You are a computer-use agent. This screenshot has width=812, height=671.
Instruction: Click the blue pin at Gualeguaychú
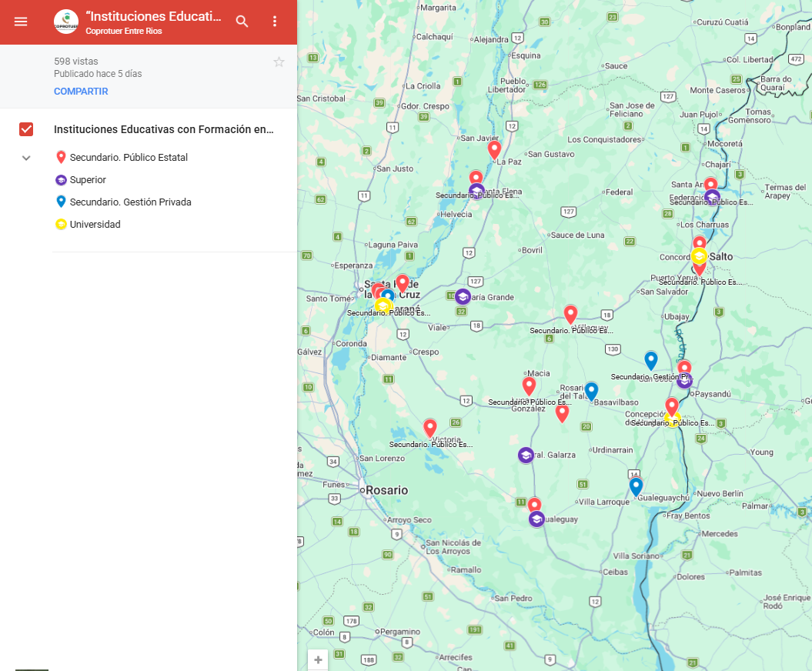[636, 486]
